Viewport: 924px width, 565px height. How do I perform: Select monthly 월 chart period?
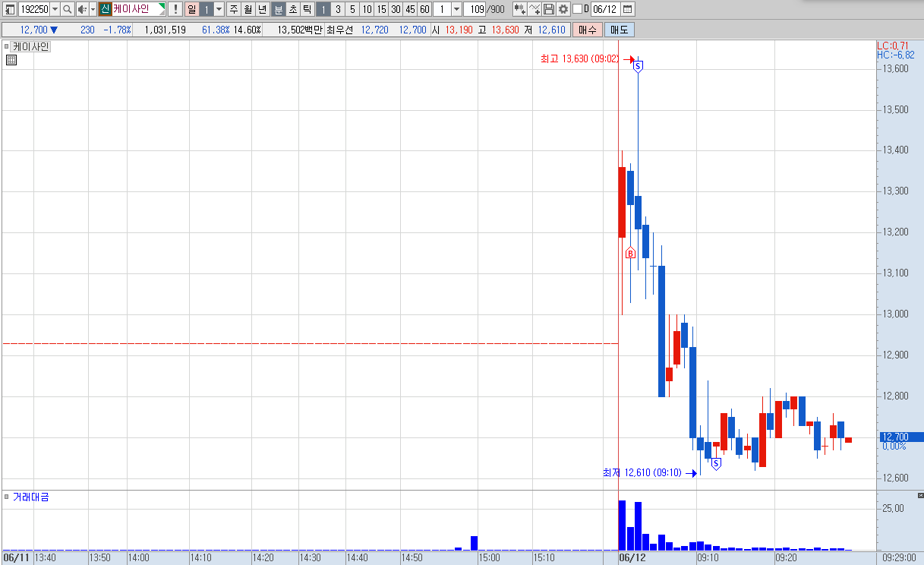point(248,9)
